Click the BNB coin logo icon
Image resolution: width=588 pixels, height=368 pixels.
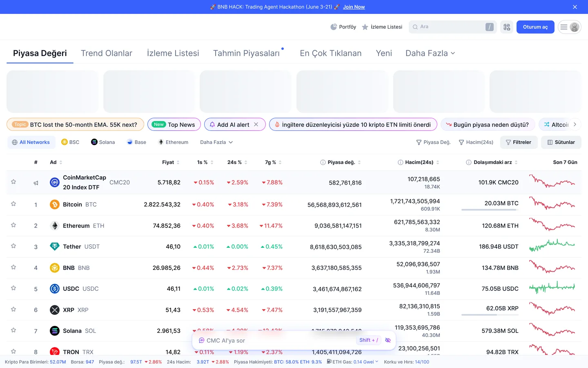[x=55, y=268]
